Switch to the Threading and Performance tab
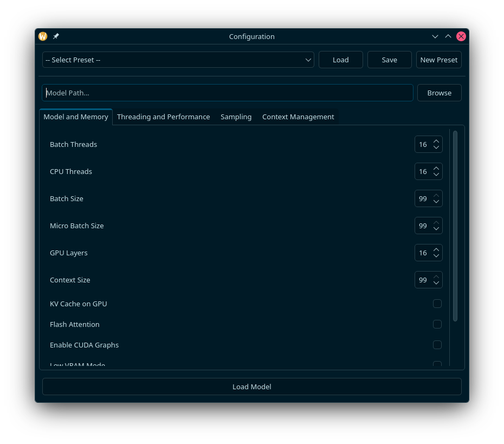The image size is (504, 444). pyautogui.click(x=163, y=117)
